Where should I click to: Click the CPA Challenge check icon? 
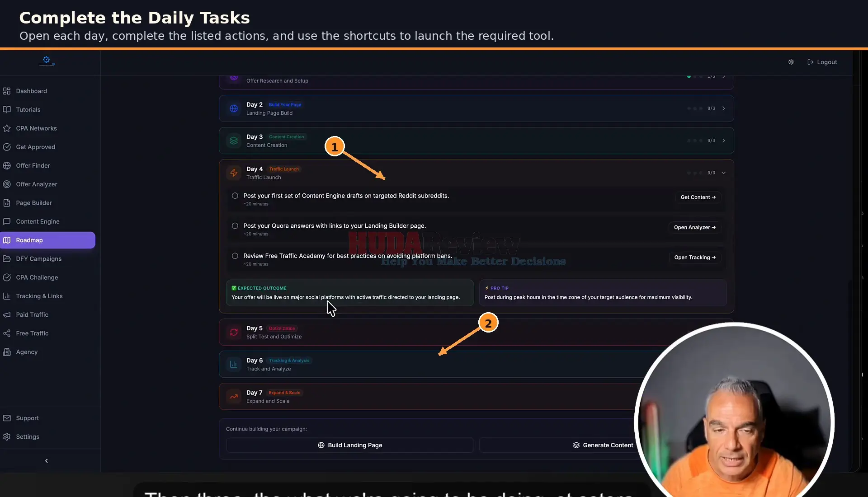click(x=7, y=277)
